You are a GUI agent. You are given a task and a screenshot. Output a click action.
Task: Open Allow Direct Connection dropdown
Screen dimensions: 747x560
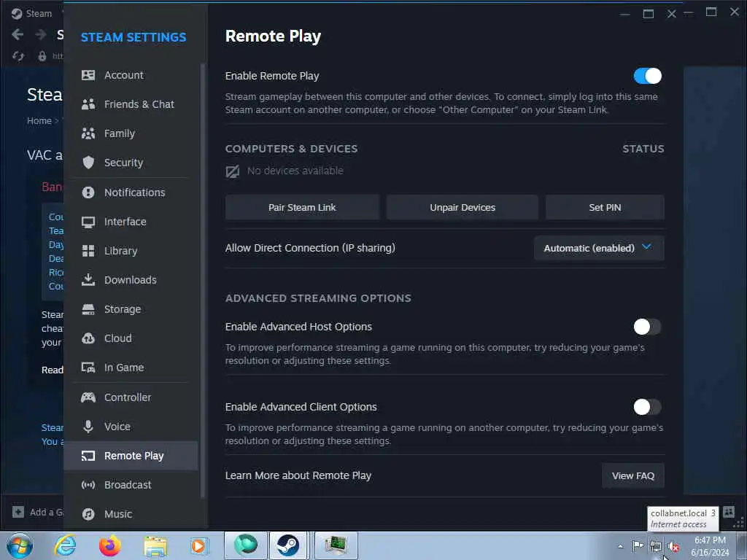[599, 248]
